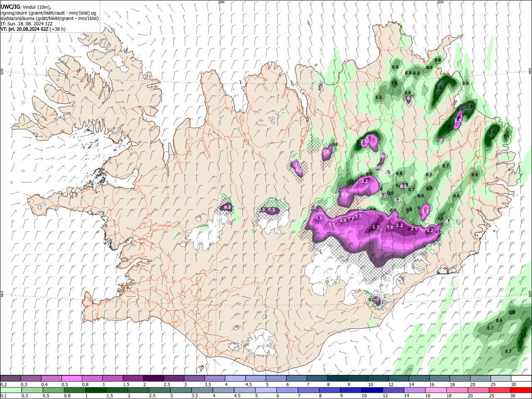Click the lavender 14 swatch in the rain scale
The width and height of the screenshot is (532, 399).
[x=414, y=390]
